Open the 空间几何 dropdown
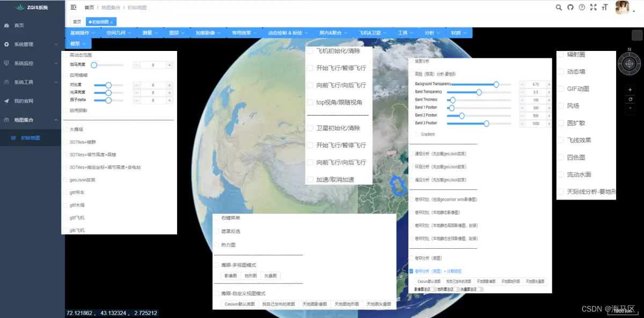Screen dimensions: 644x318 coord(119,33)
